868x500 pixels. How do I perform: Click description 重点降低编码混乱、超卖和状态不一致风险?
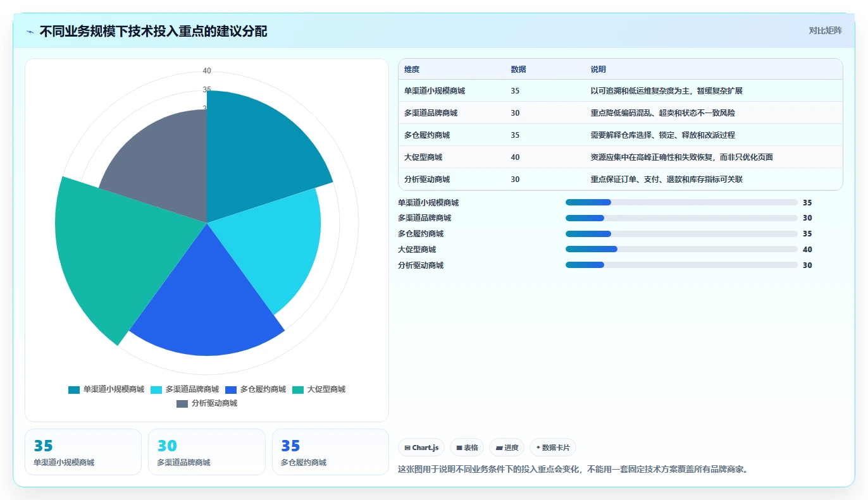(x=663, y=113)
